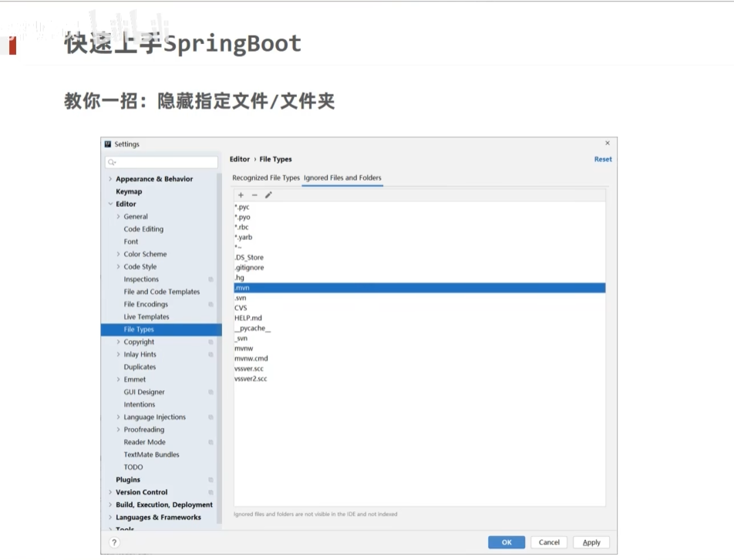Click the IntelliJ icon in Settings title bar
Screen dimensions: 734x560
click(108, 144)
